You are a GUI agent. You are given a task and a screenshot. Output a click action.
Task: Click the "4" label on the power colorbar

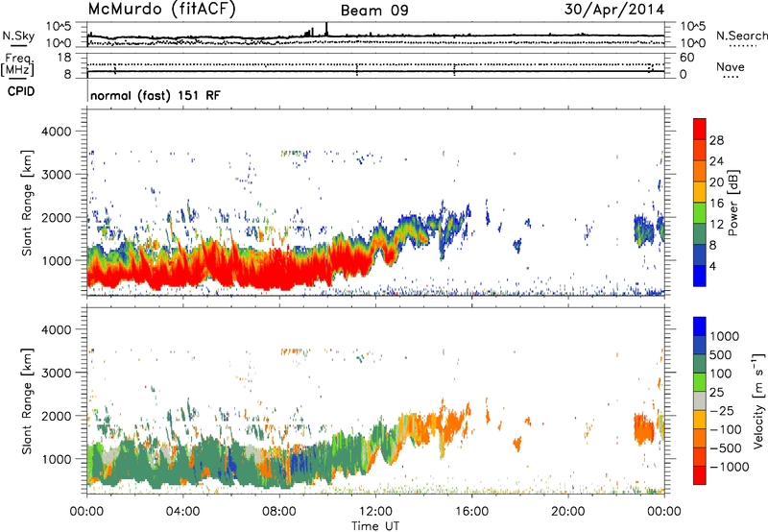(712, 266)
